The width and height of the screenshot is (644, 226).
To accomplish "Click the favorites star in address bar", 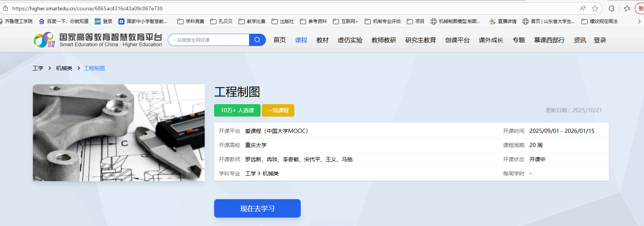I will click(x=595, y=8).
